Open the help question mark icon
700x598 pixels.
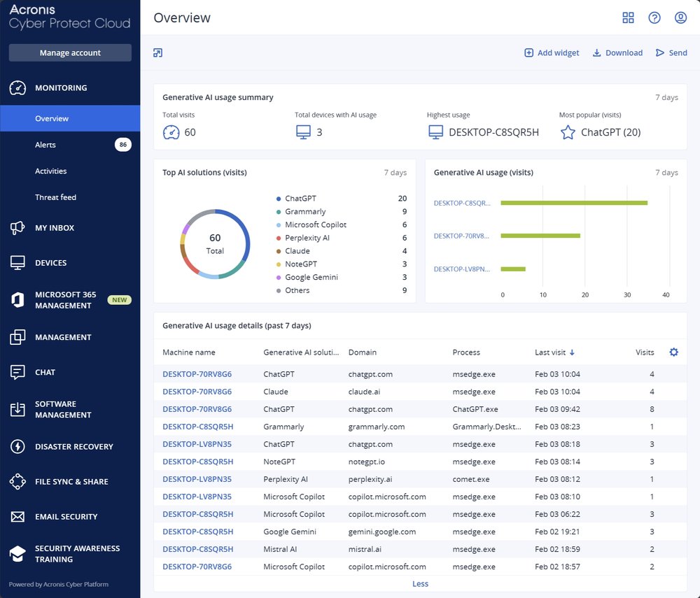[x=654, y=17]
